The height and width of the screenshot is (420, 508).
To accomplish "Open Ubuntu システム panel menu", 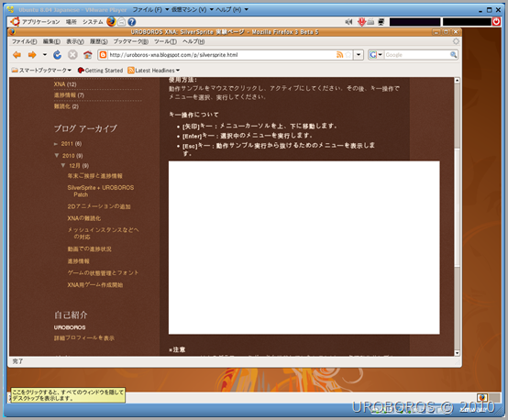I will [x=93, y=22].
